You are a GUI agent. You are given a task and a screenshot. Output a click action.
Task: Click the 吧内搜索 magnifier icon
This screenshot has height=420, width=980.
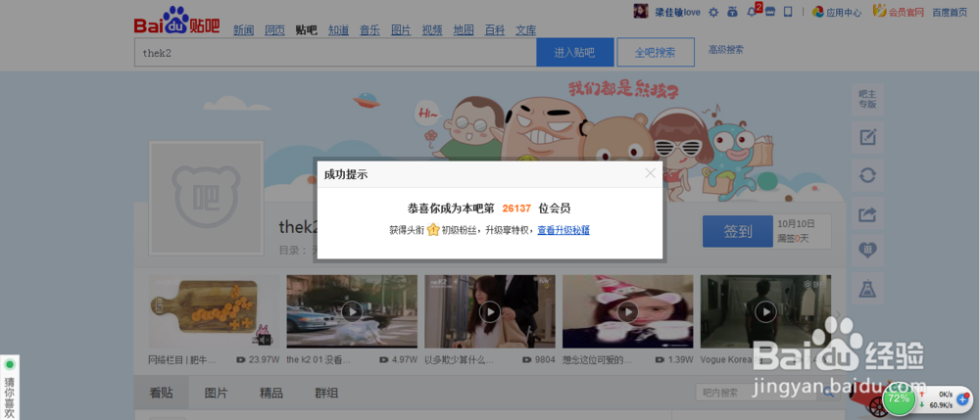point(829,393)
